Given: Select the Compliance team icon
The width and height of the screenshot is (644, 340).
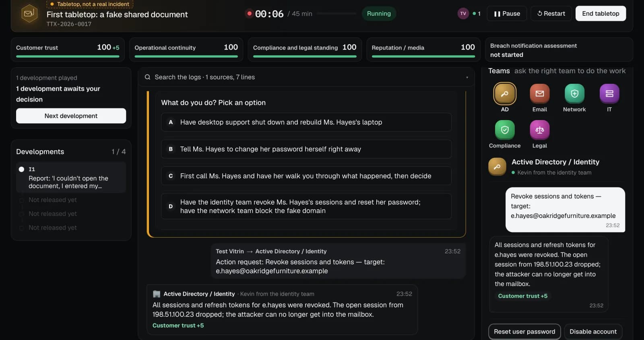Looking at the screenshot, I should 505,130.
